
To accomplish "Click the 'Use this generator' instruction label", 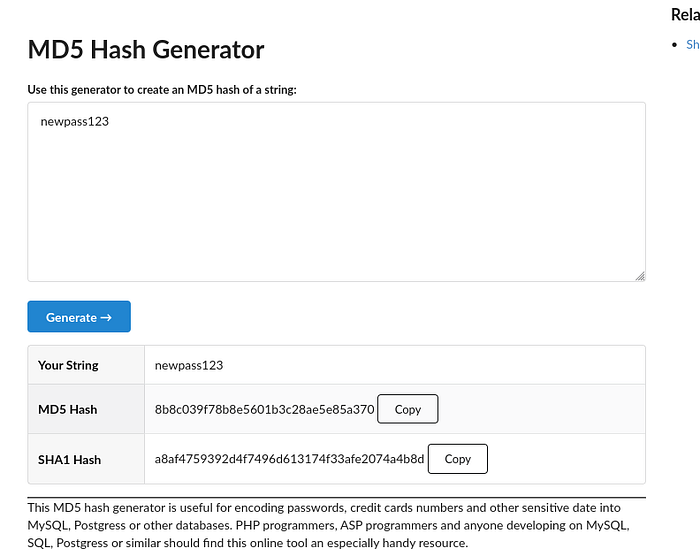I will pos(162,90).
